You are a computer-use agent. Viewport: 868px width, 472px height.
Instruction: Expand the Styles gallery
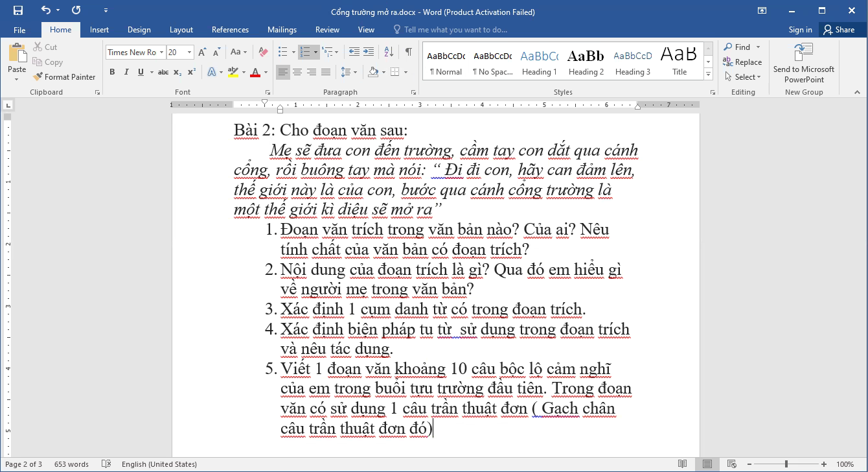coord(708,75)
